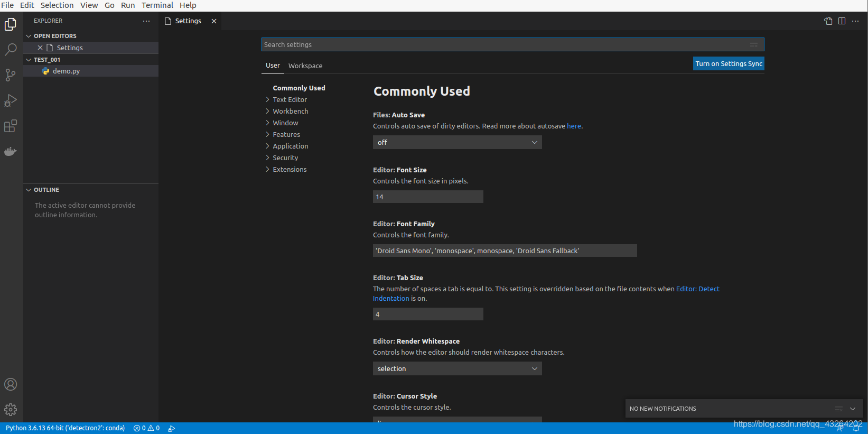868x434 pixels.
Task: Open the Edit menu
Action: (27, 5)
